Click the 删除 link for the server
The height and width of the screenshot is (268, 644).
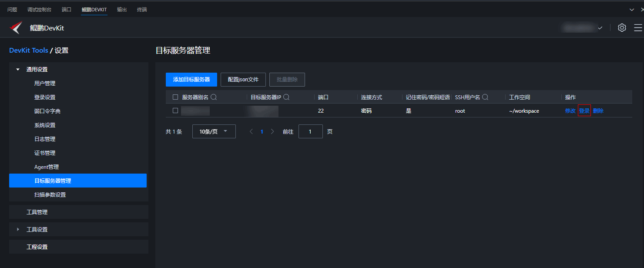pyautogui.click(x=598, y=111)
